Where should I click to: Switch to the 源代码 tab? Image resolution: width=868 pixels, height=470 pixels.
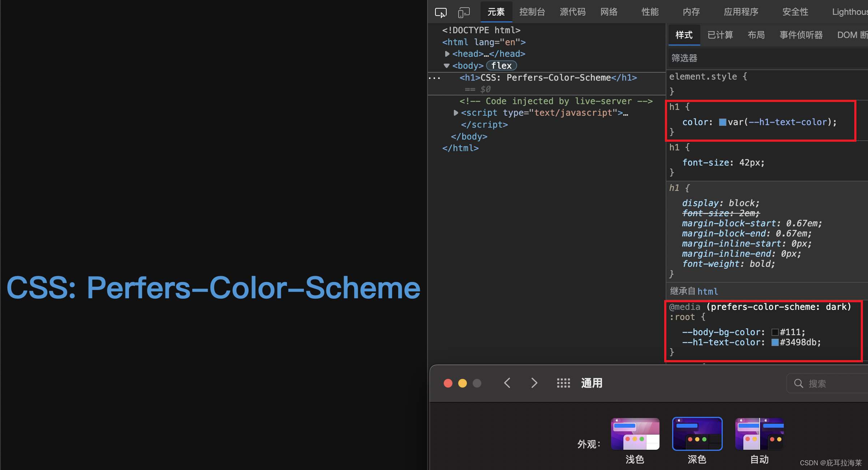572,12
